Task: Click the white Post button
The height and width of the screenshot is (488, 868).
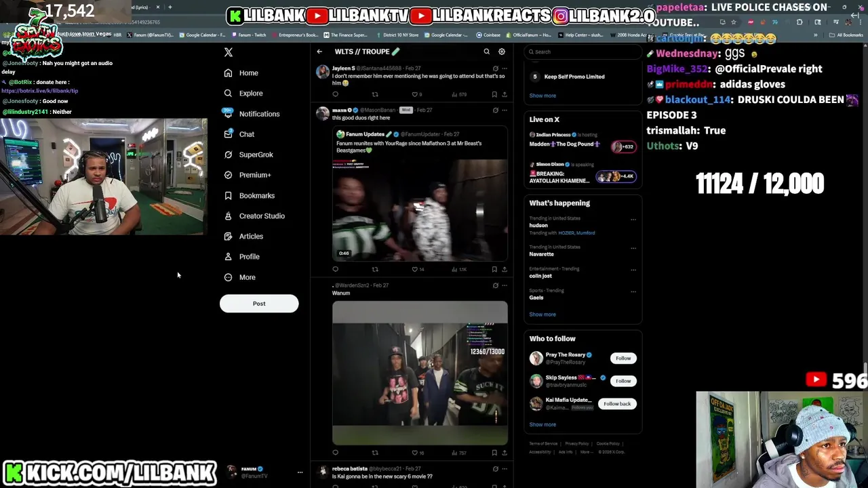Action: pos(259,304)
